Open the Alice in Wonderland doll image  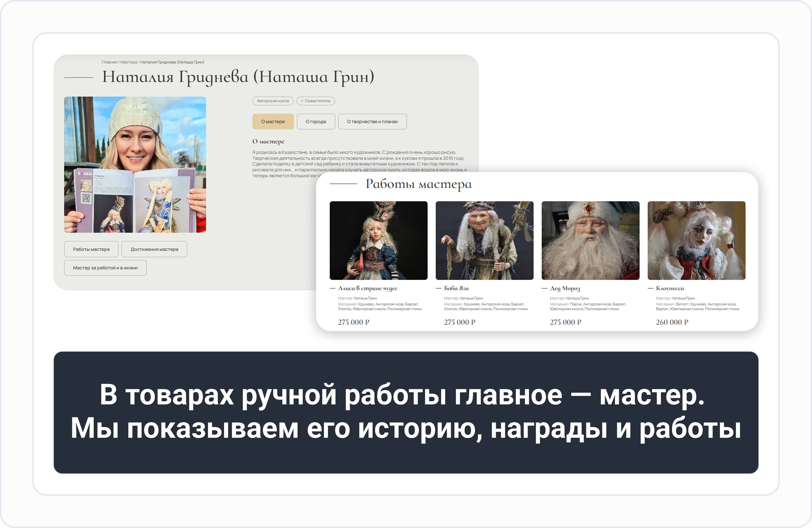378,241
